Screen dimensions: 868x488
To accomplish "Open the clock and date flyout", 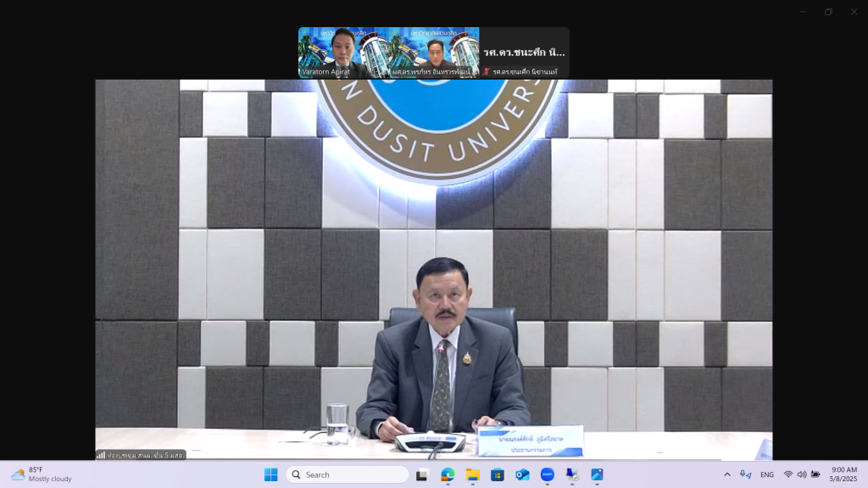I will click(x=843, y=474).
